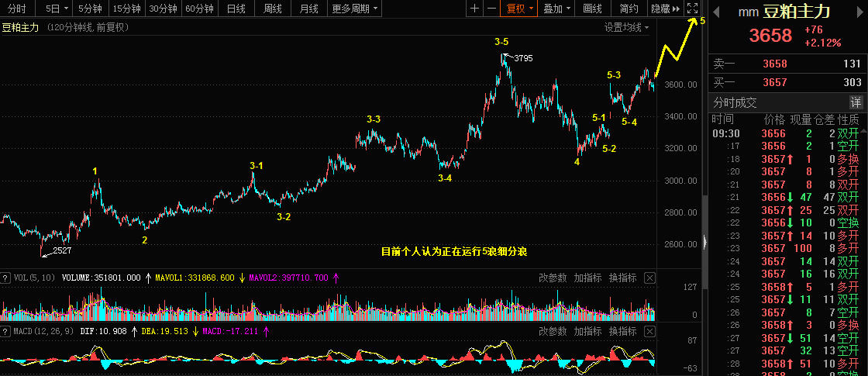Viewport: 868px width, 376px height.
Task: Select the 30分钟 period
Action: [164, 9]
